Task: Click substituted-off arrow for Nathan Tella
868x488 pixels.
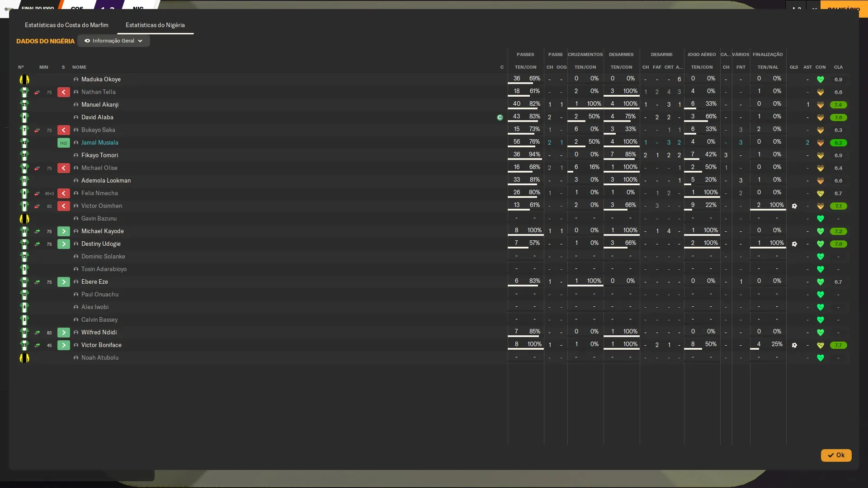Action: click(63, 92)
